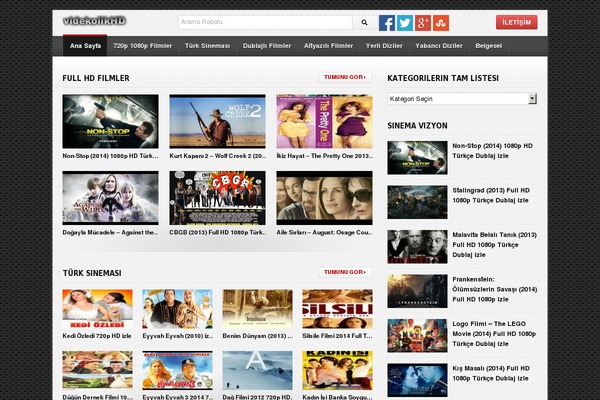The height and width of the screenshot is (400, 600).
Task: Open Eyyvah Eyvah 3 movie thumbnail
Action: coord(178,371)
